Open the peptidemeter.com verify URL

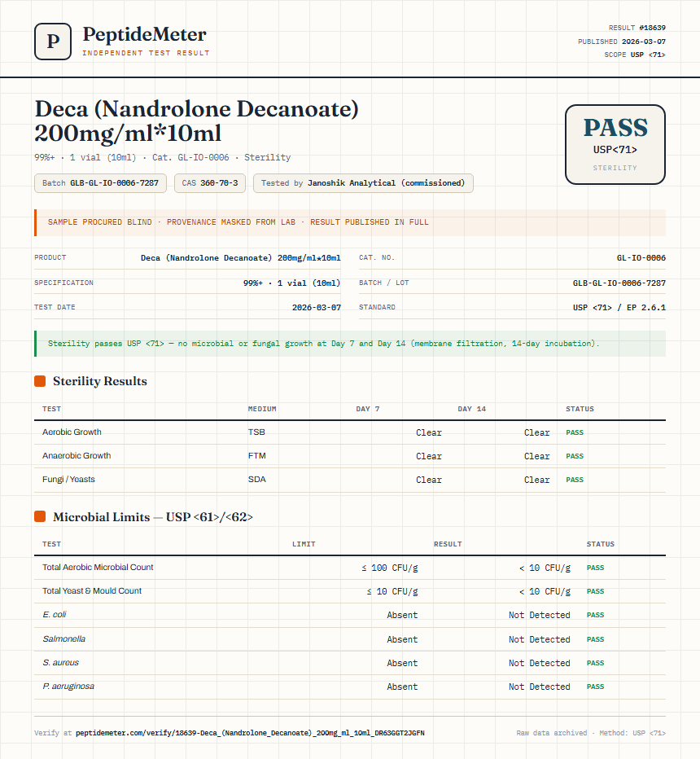[250, 733]
